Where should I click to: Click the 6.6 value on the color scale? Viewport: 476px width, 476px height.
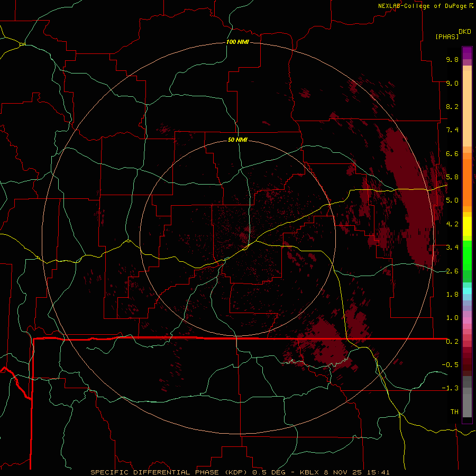(452, 153)
